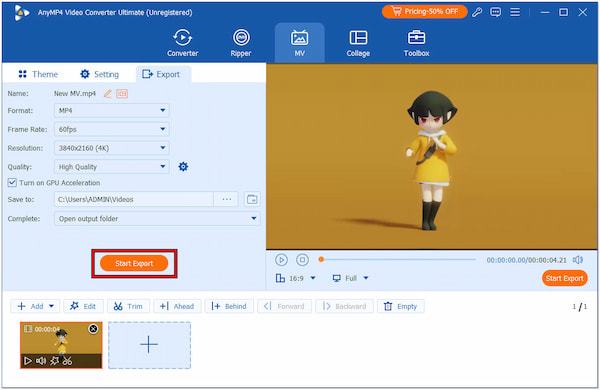Viewport: 600px width, 390px height.
Task: Open the Collage module
Action: 358,43
